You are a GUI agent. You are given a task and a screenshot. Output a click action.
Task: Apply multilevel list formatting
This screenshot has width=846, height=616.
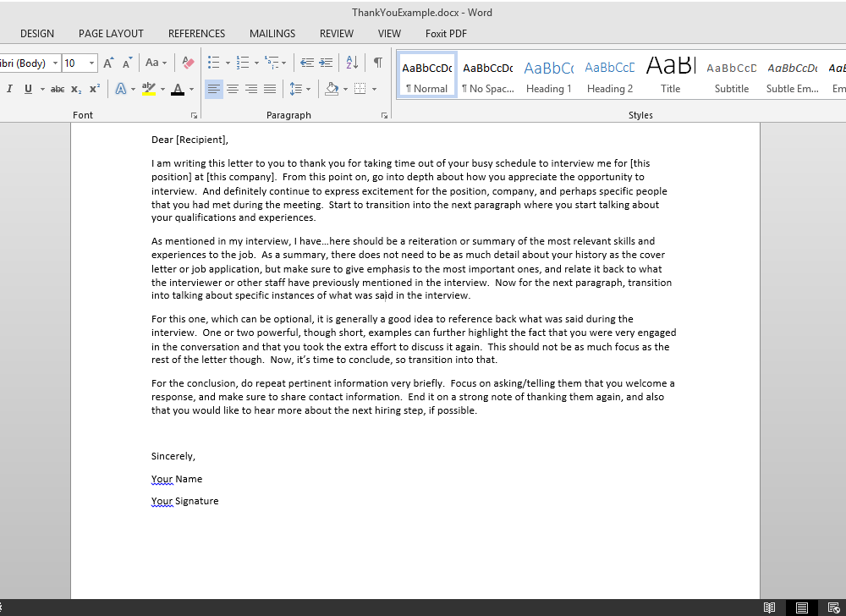(x=272, y=63)
